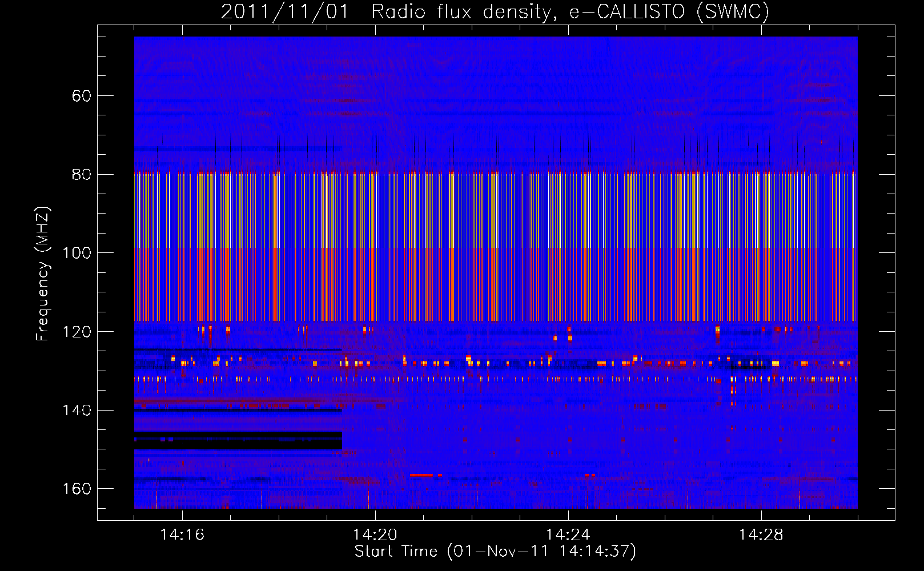
Task: Click the plot title '2011/11/01 Radio flux density'
Action: [495, 11]
